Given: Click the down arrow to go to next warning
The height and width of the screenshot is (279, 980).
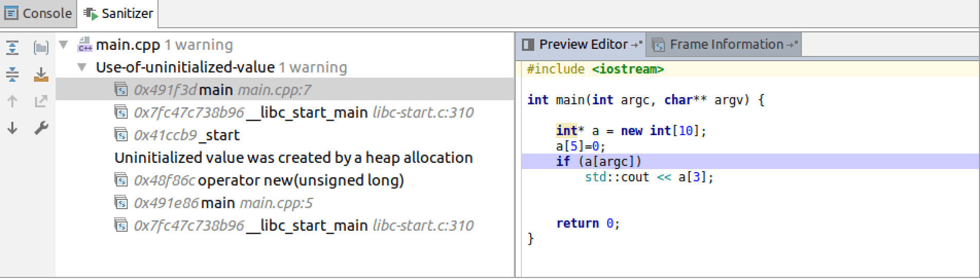Looking at the screenshot, I should coord(12,128).
